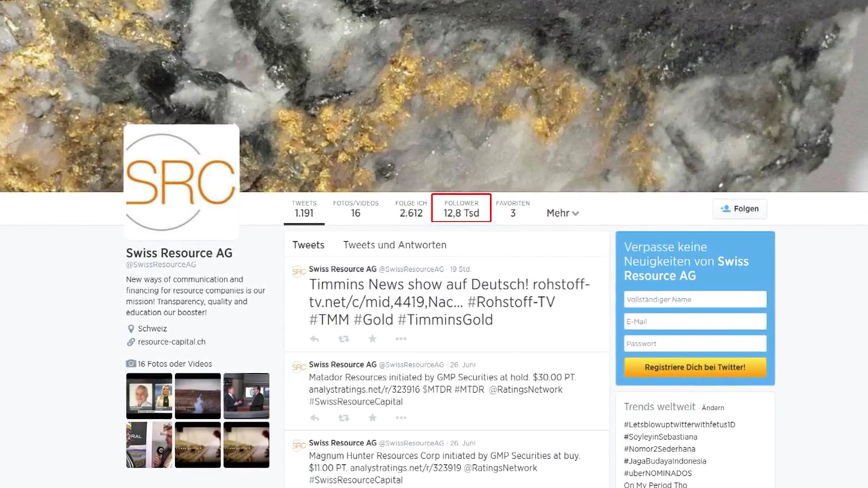Click the SRC avatar on Matador tweet
This screenshot has width=868, height=488.
click(299, 367)
